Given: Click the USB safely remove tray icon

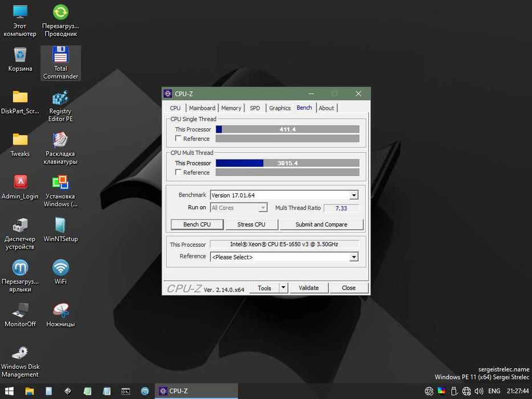Looking at the screenshot, I should point(454,391).
